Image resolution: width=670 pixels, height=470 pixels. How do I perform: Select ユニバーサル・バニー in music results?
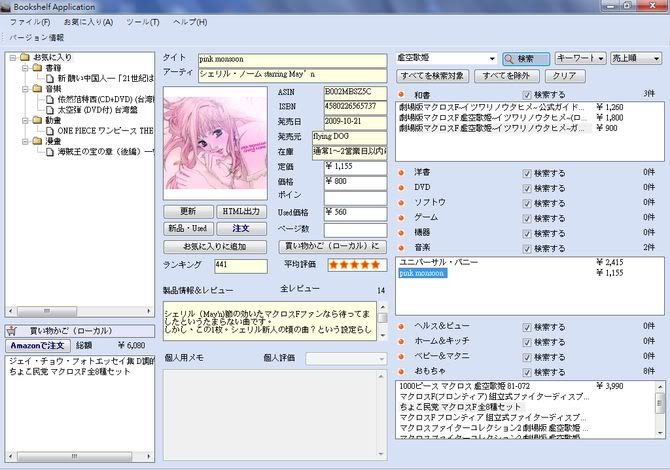[x=438, y=262]
